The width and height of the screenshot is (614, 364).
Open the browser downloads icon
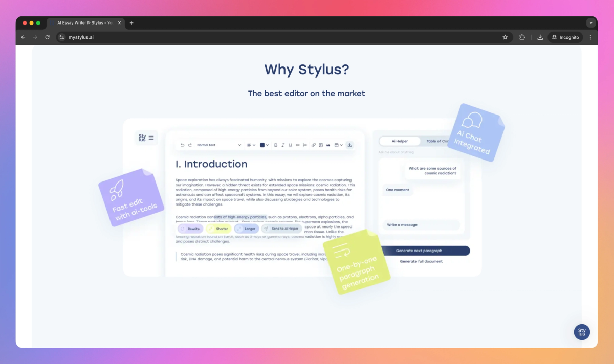tap(540, 37)
